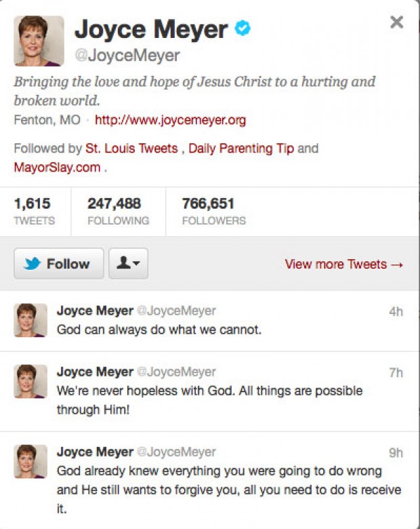Click avatar on the 9h tweet
The height and width of the screenshot is (529, 420).
[30, 461]
